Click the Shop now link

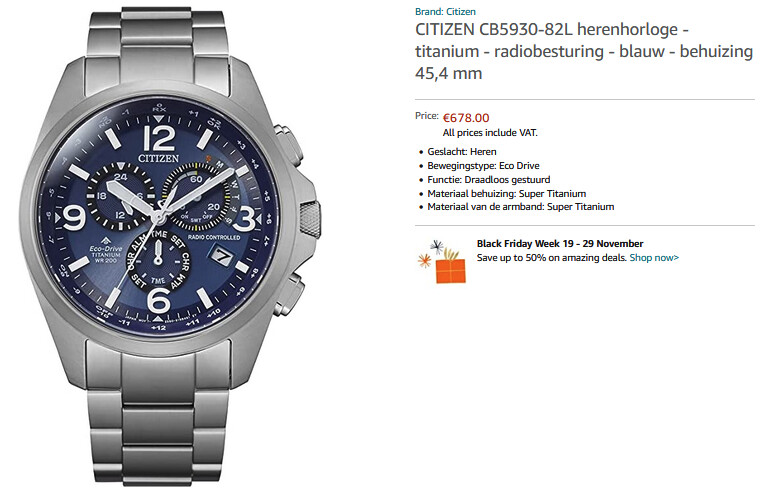[654, 257]
